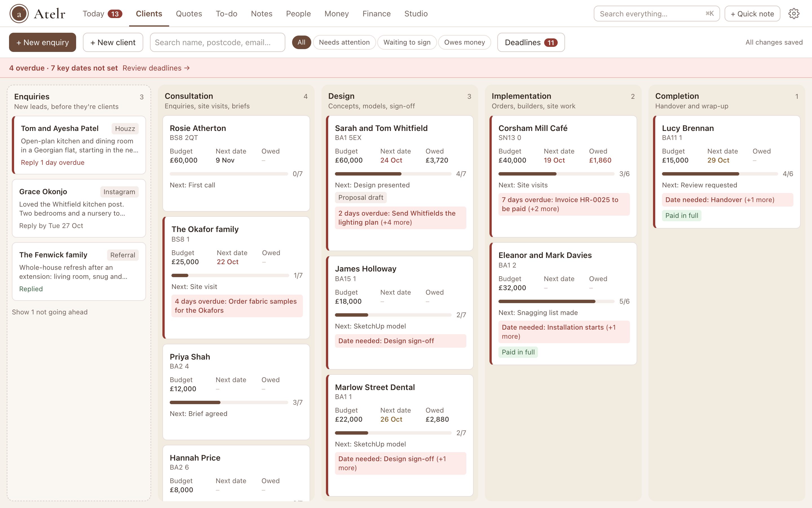Viewport: 812px width, 508px height.
Task: Open the Deadlines button
Action: point(531,42)
